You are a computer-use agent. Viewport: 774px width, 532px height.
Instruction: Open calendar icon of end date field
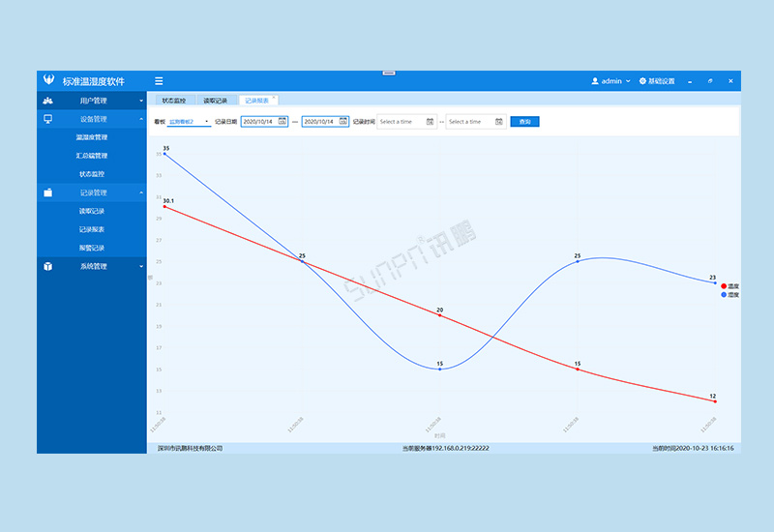coord(343,122)
